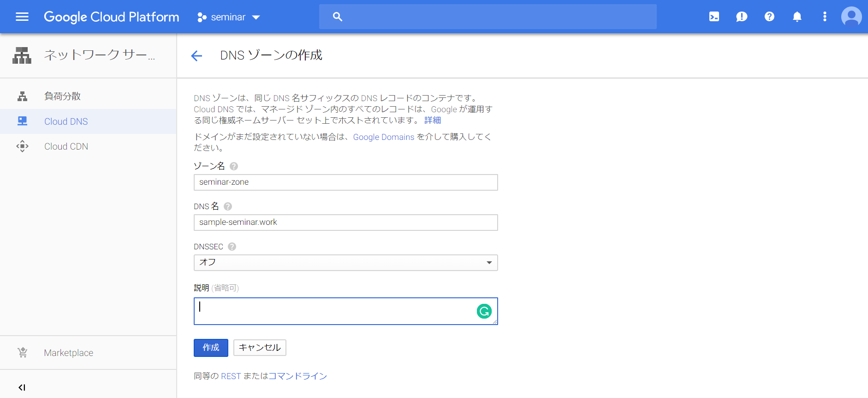Open the コマンドライン link

point(297,376)
